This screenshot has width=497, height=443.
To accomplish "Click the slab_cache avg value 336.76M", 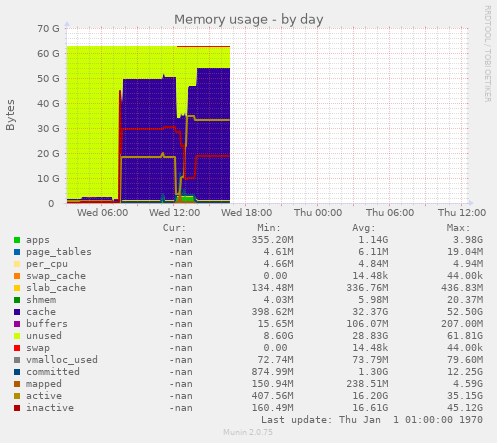I will point(367,288).
